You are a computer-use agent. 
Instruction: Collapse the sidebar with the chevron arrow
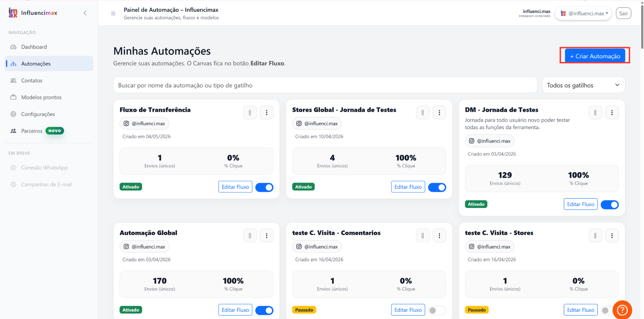coord(85,13)
